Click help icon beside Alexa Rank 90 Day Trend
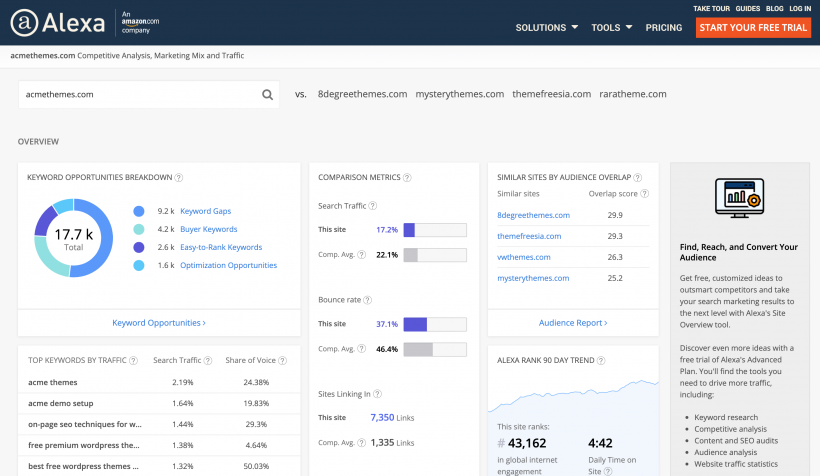The image size is (820, 476). tap(601, 361)
